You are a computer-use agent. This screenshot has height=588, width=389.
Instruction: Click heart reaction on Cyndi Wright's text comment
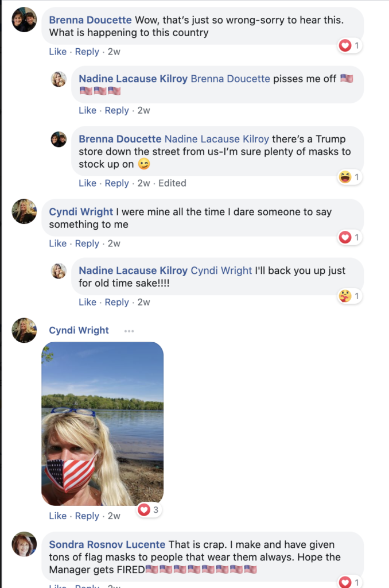345,237
